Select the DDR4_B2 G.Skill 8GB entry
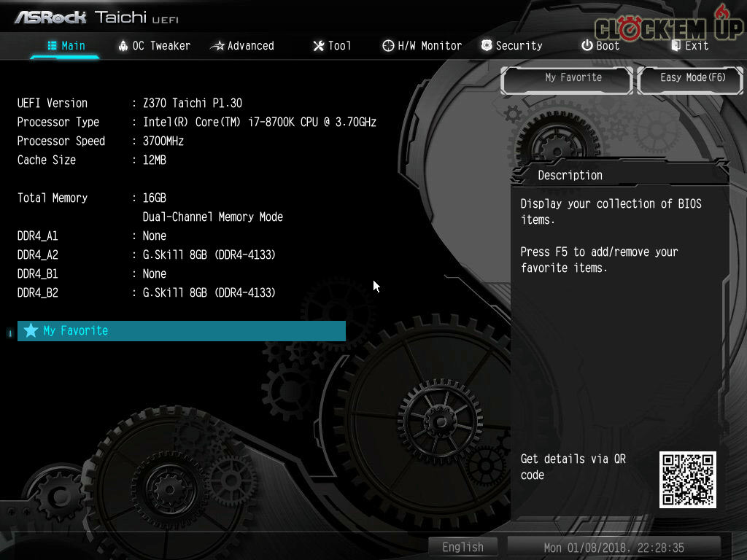The height and width of the screenshot is (560, 747). (209, 293)
